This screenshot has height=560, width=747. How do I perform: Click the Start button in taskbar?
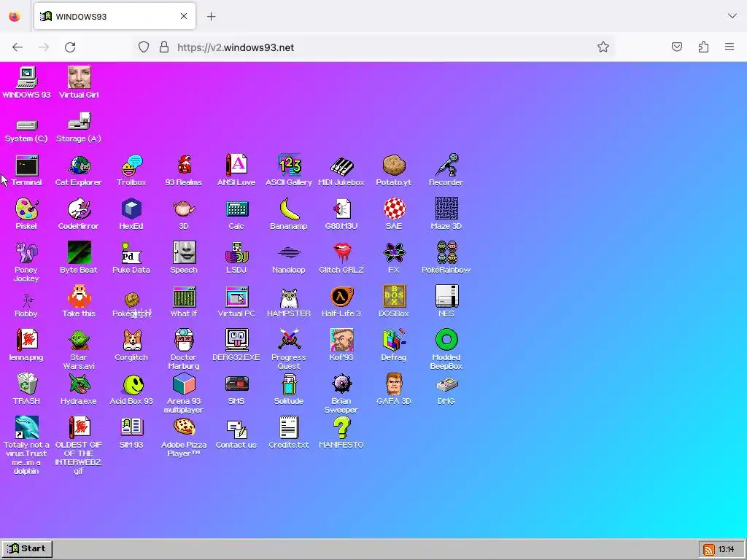27,548
